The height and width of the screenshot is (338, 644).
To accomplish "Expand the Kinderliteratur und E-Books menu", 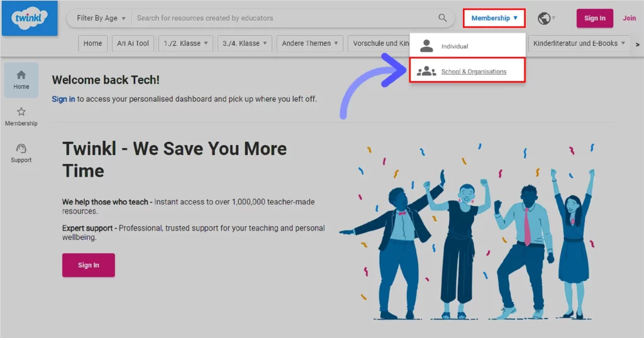I will click(x=579, y=43).
